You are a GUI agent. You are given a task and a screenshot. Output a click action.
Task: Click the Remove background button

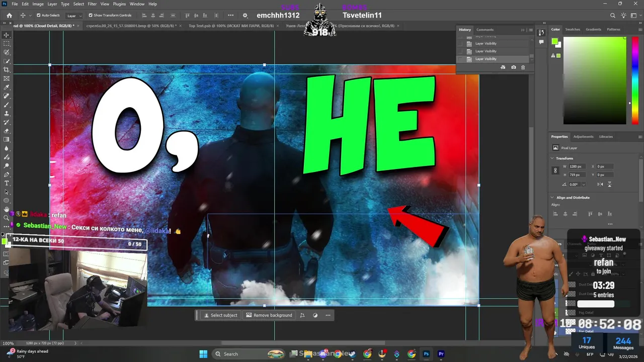click(269, 315)
